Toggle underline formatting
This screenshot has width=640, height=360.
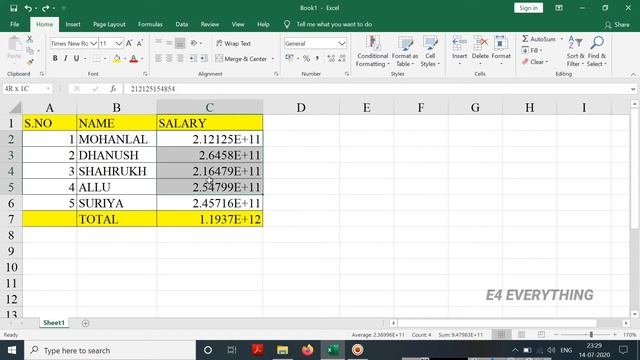[76, 59]
